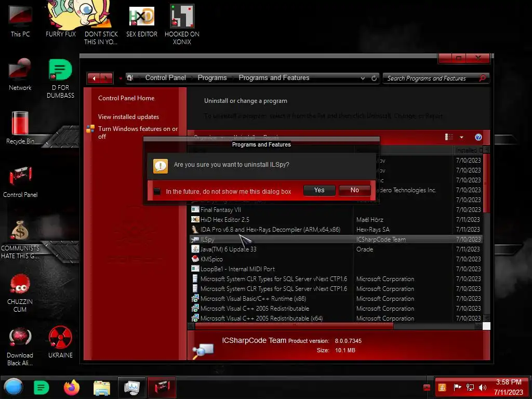
Task: Click the Oracle publisher cell
Action: (x=365, y=249)
